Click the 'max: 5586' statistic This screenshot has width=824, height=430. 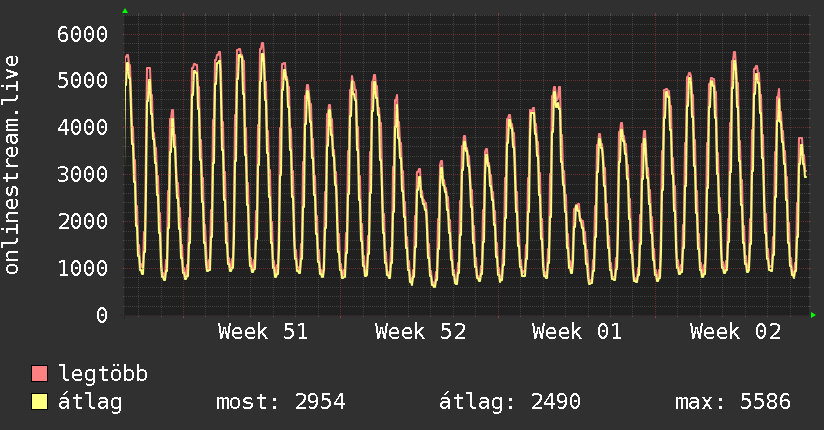(733, 402)
